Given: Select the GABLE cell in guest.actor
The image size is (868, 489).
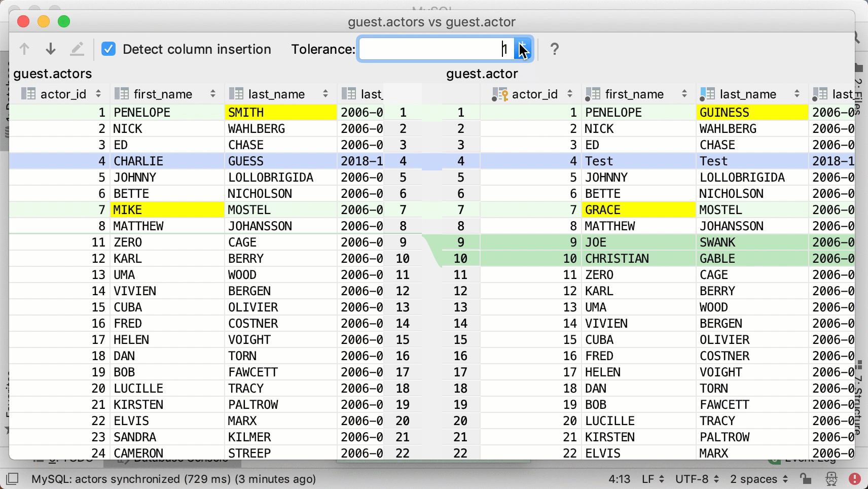Looking at the screenshot, I should pos(752,259).
